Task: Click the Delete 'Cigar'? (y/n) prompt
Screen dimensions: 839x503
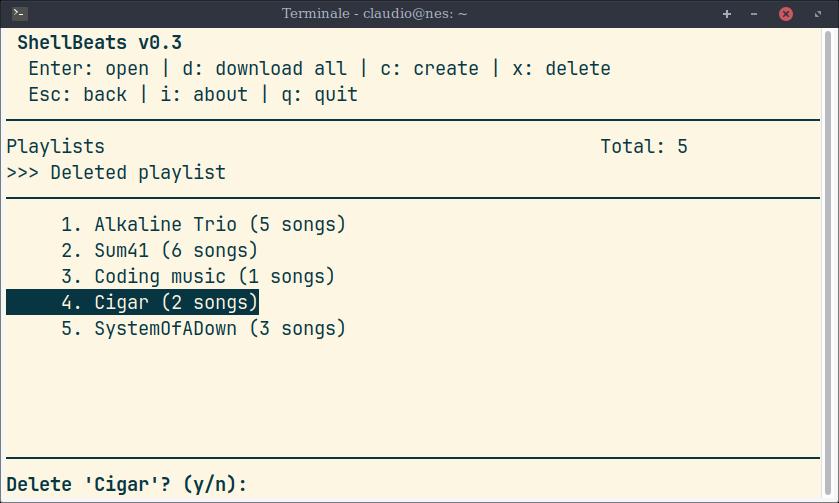Action: (x=126, y=484)
